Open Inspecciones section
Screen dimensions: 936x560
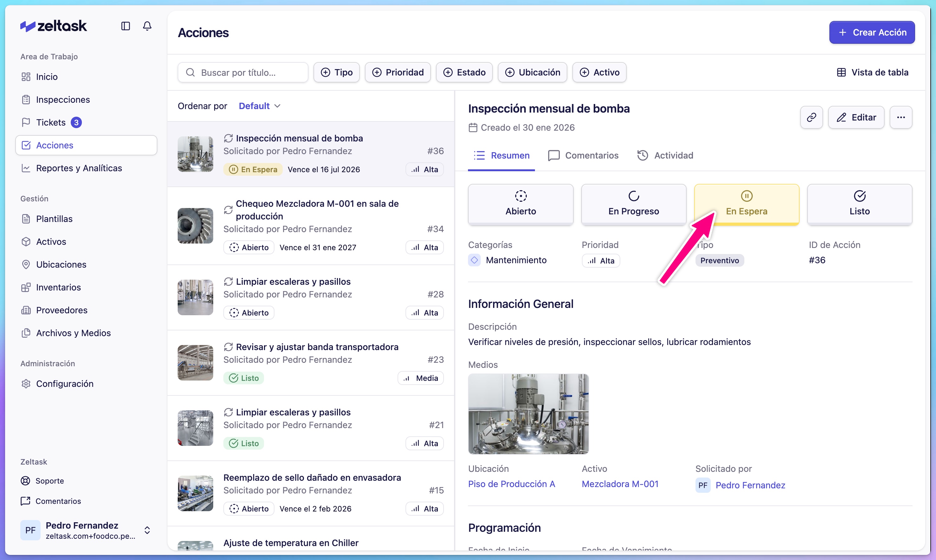coord(86,100)
